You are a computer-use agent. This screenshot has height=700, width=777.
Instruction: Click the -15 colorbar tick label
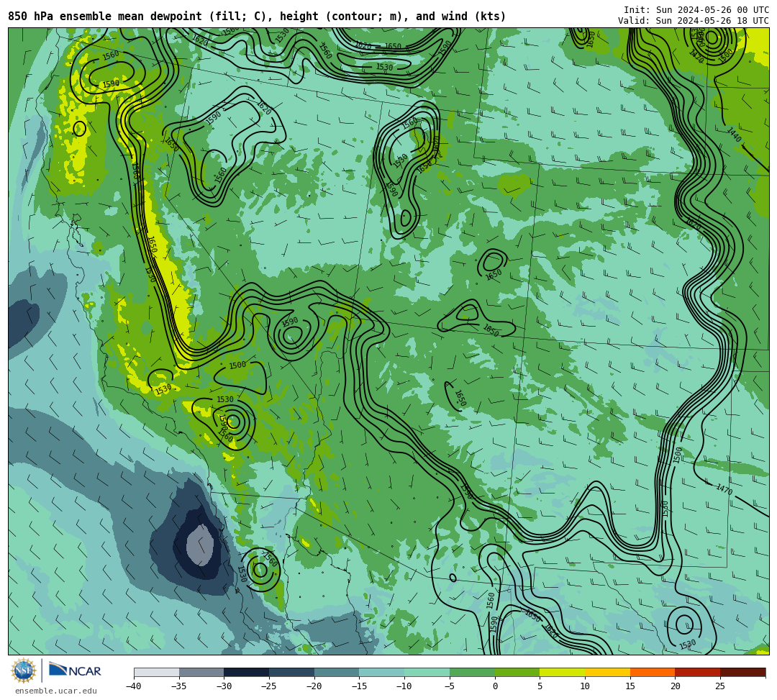click(x=359, y=686)
